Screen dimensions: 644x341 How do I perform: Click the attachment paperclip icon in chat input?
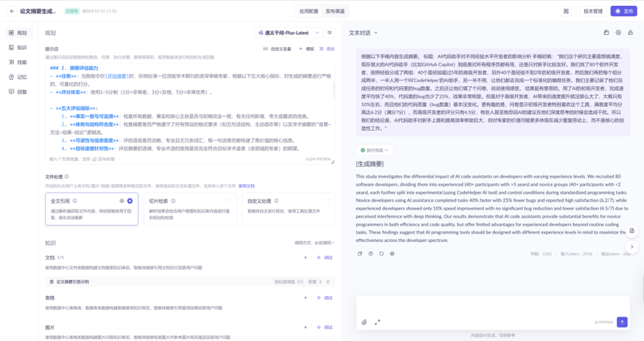pyautogui.click(x=364, y=322)
